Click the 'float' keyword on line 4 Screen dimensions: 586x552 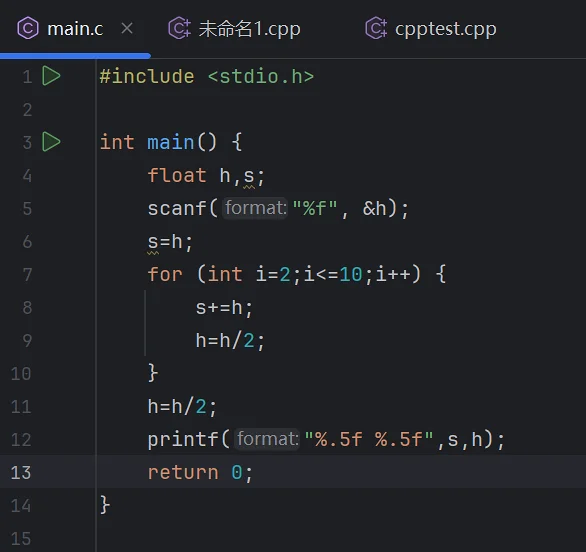177,175
